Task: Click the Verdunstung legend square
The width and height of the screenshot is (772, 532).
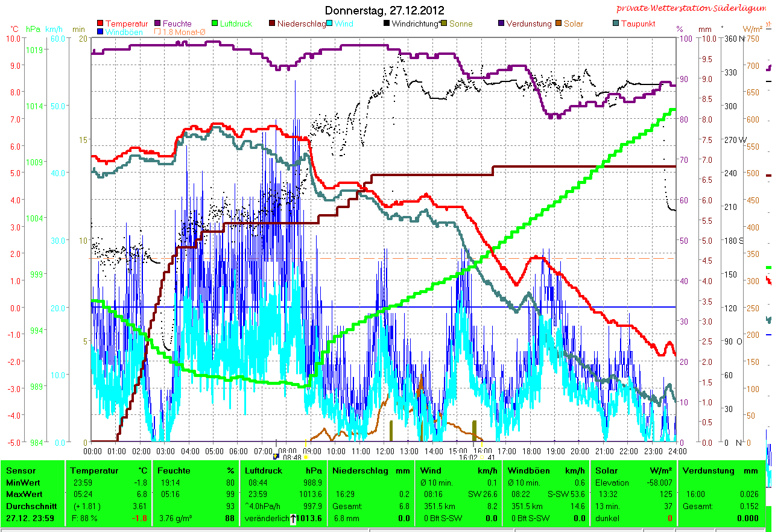Action: (502, 24)
